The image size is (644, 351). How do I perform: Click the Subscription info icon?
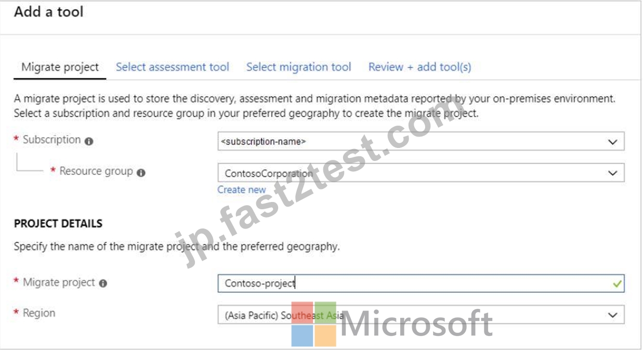pos(89,141)
